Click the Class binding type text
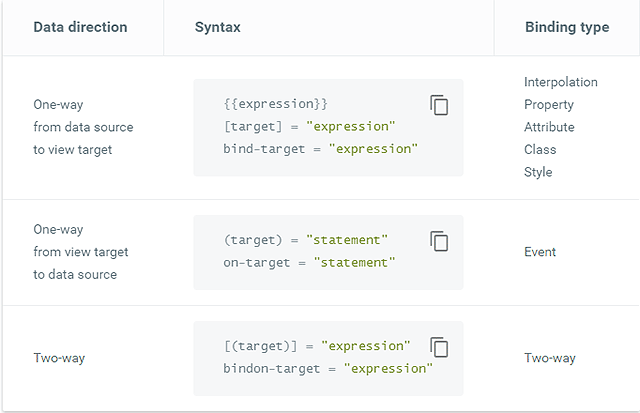The width and height of the screenshot is (640, 413). [x=540, y=150]
